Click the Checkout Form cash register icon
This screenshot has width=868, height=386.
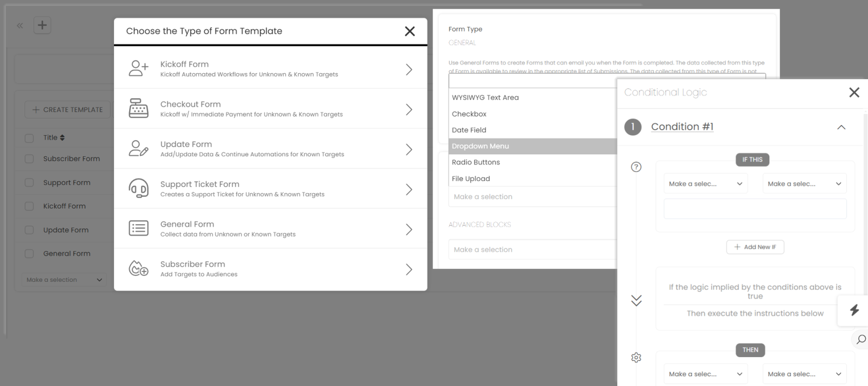pyautogui.click(x=138, y=109)
